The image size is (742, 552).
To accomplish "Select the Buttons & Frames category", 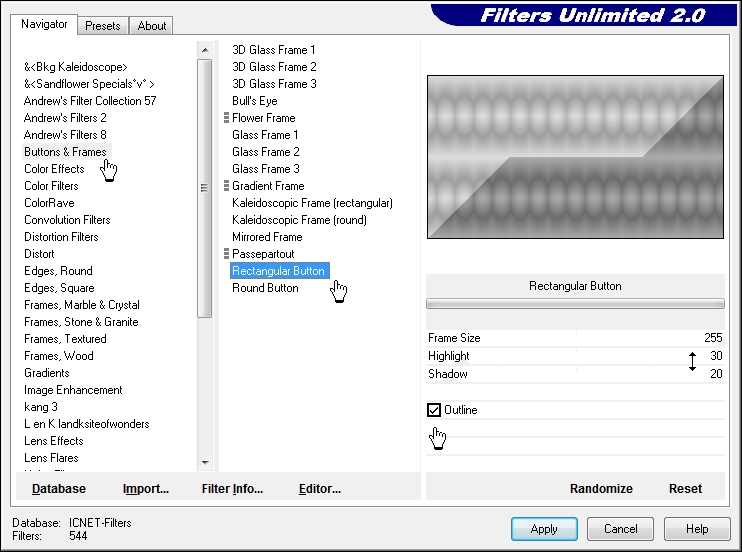I will point(65,152).
